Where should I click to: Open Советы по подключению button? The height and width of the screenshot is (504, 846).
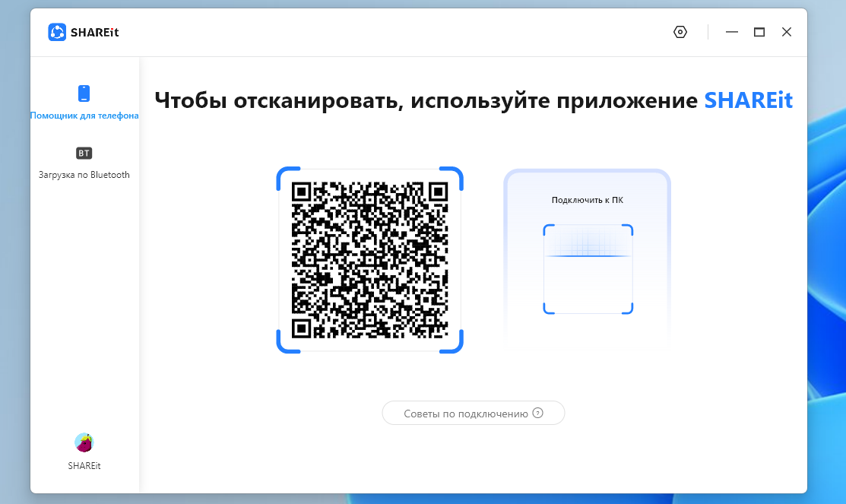point(474,414)
